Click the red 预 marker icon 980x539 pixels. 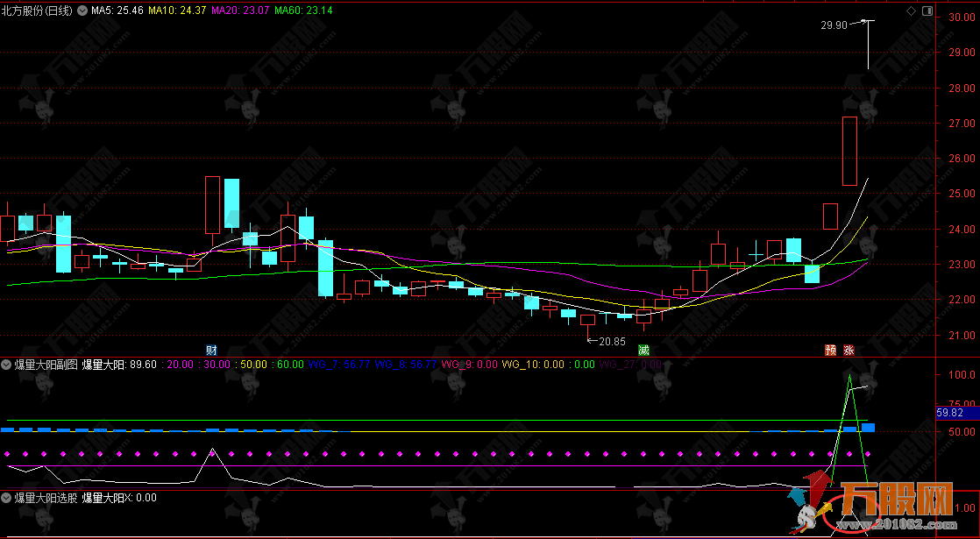(x=830, y=350)
